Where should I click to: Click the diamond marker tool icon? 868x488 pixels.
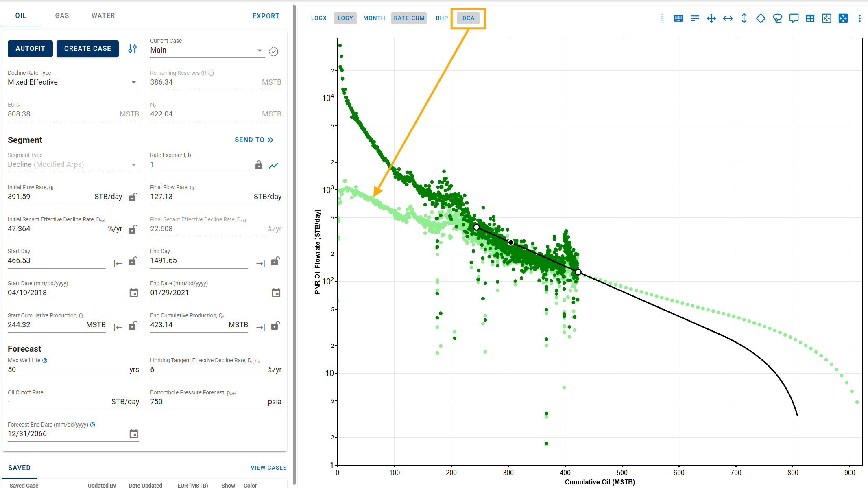[x=761, y=18]
